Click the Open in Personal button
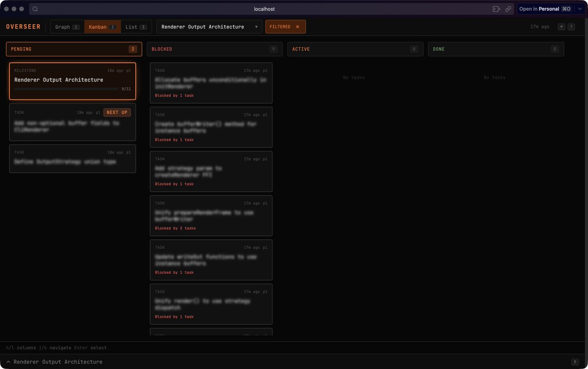Viewport: 588px width, 369px height. point(545,9)
